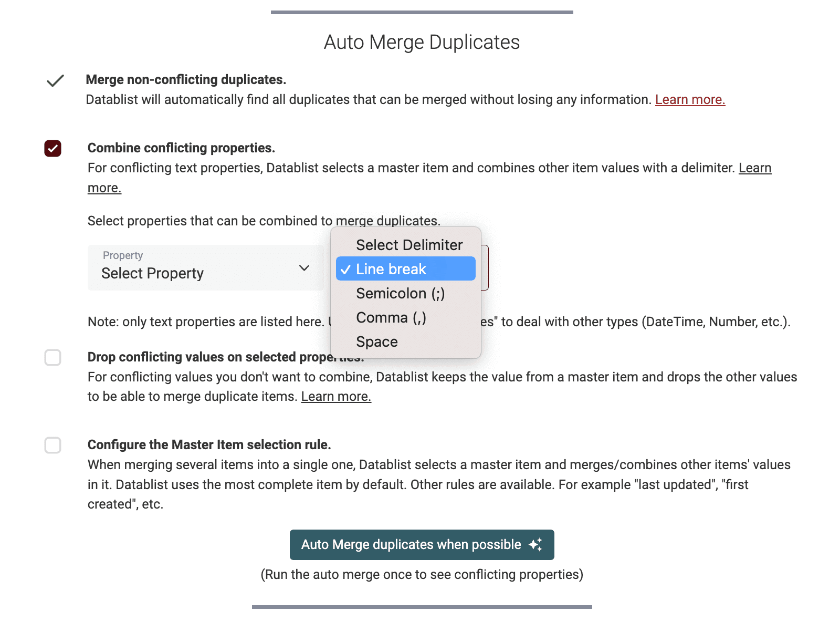Image resolution: width=840 pixels, height=621 pixels.
Task: Click the dark divider bar above the title
Action: pos(422,12)
